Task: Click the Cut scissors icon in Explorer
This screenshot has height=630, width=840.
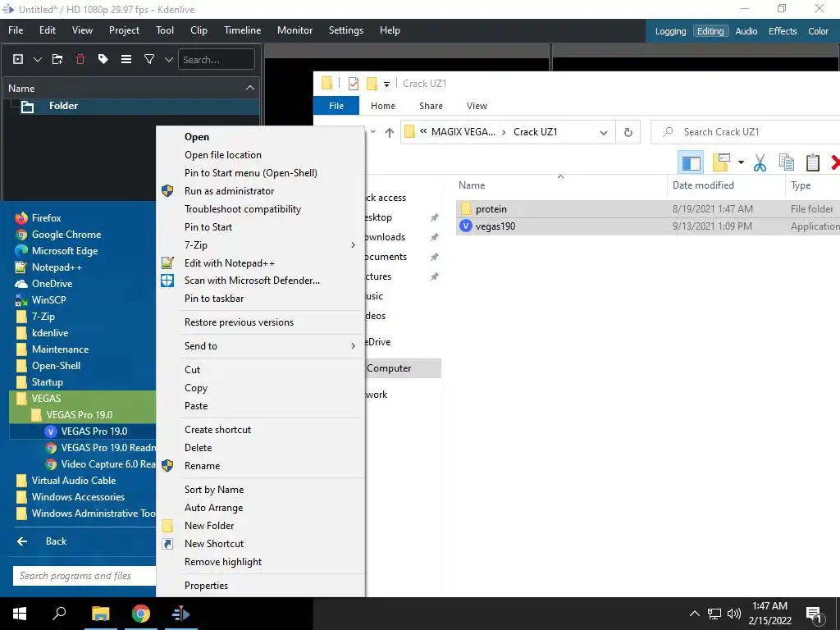Action: [760, 162]
